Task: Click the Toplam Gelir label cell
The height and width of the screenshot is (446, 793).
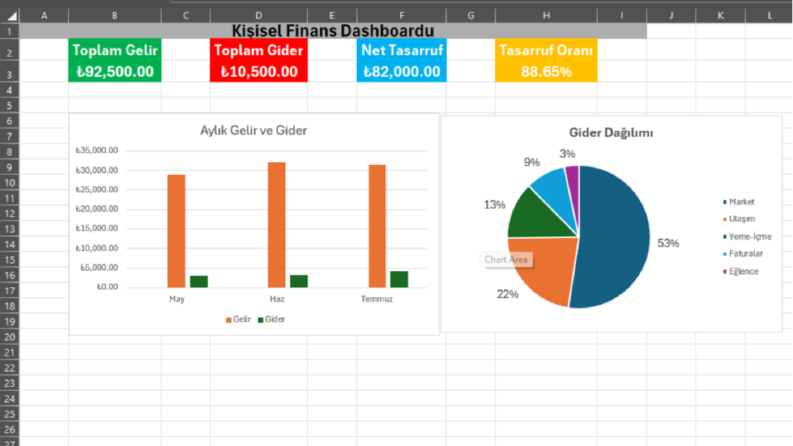Action: (x=115, y=50)
